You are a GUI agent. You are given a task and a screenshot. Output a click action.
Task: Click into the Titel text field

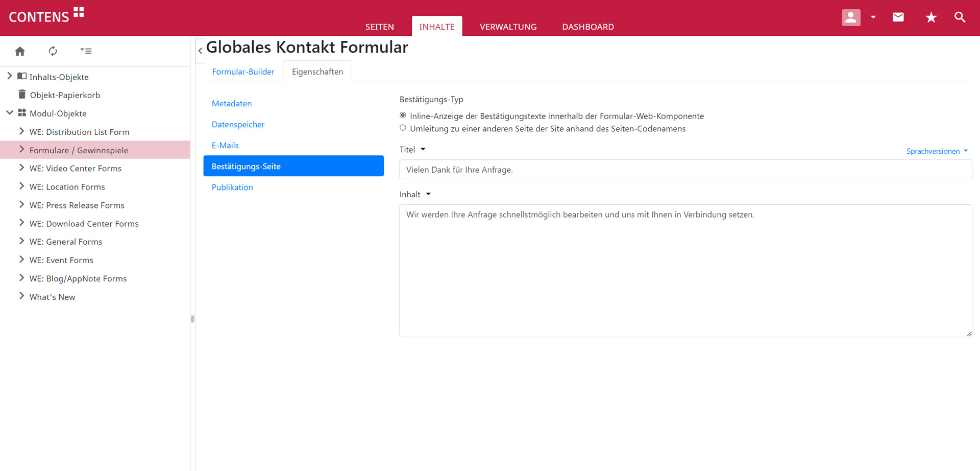click(x=685, y=170)
